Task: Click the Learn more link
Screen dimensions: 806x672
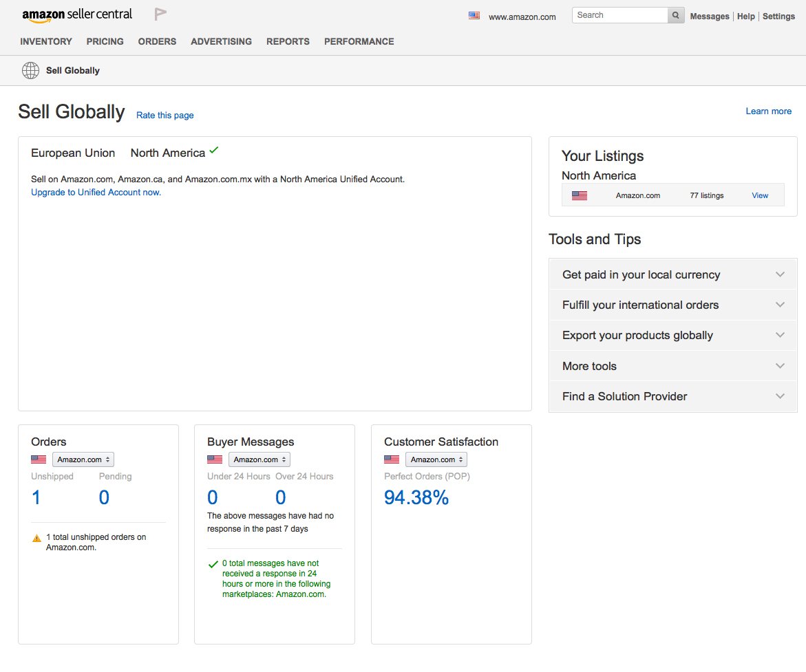Action: [768, 111]
